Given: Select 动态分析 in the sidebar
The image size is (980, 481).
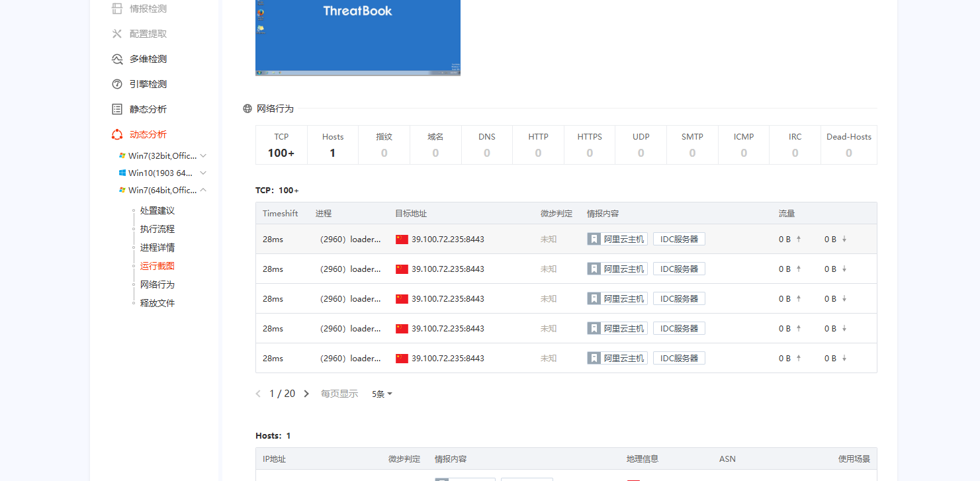Looking at the screenshot, I should tap(148, 134).
